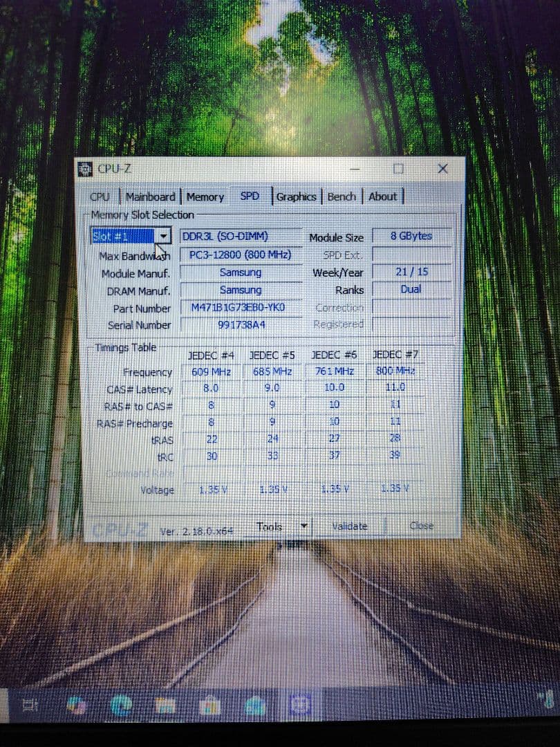This screenshot has height=747, width=560.
Task: Click the JEDEC #6 tRC value 37
Action: [x=335, y=455]
